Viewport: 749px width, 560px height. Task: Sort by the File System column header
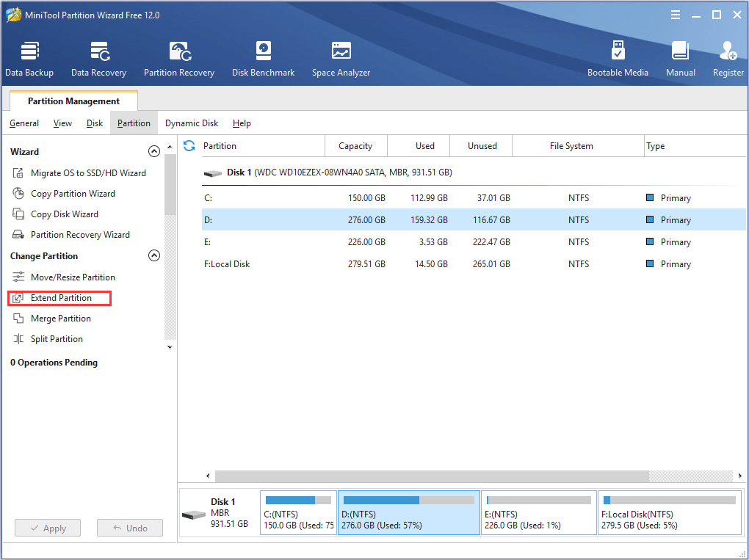[579, 146]
